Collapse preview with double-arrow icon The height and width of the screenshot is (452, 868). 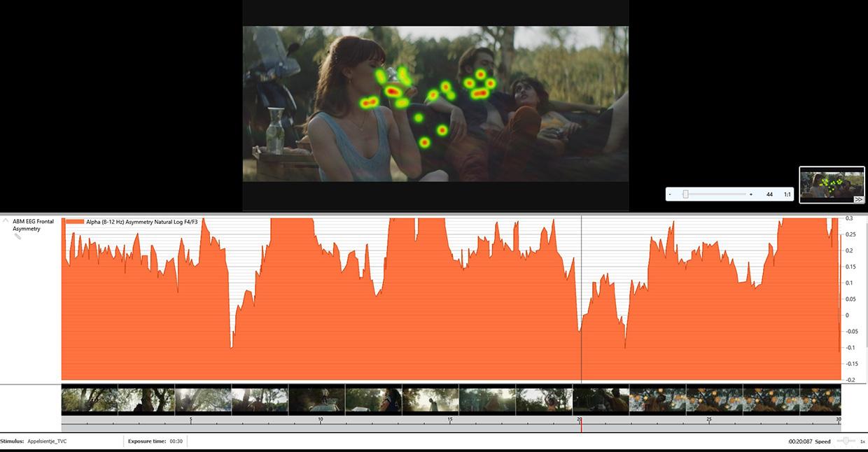pos(858,199)
